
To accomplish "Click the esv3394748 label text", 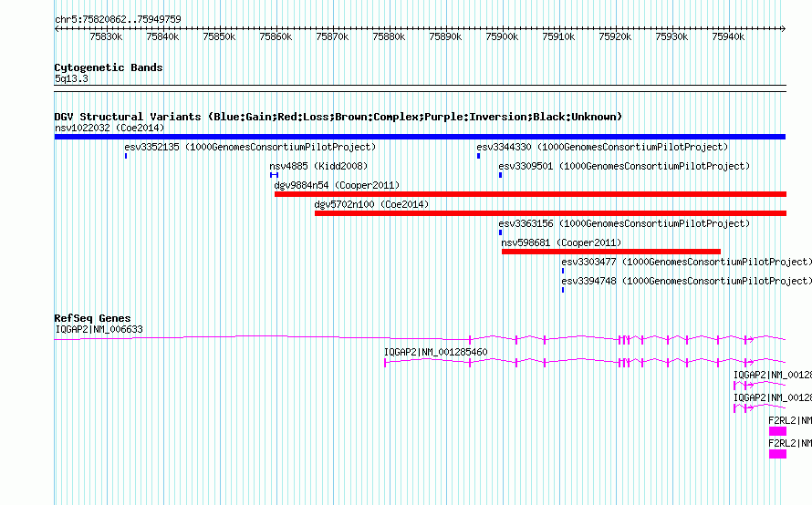I will coord(687,281).
